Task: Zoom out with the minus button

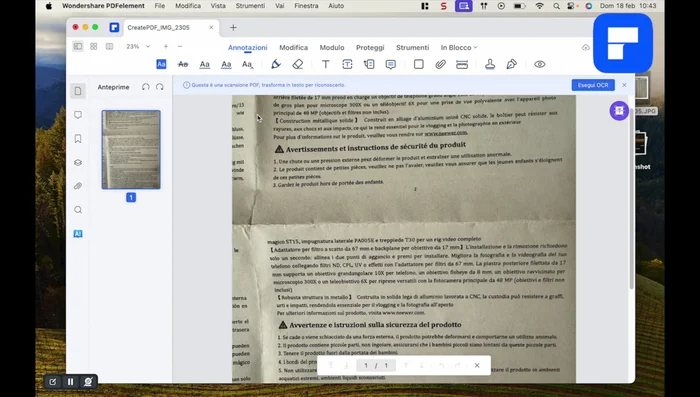Action: (180, 46)
